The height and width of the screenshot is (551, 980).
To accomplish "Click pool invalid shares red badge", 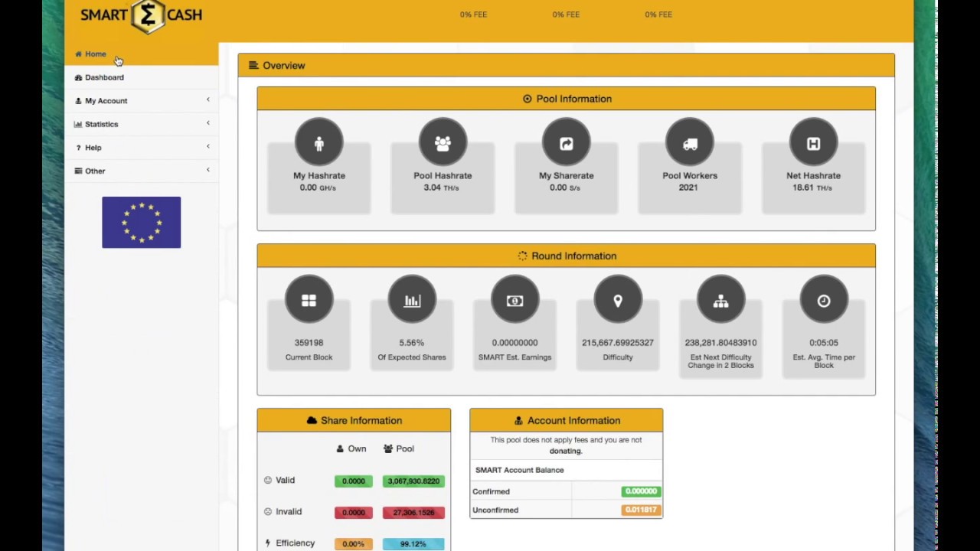I will click(413, 513).
